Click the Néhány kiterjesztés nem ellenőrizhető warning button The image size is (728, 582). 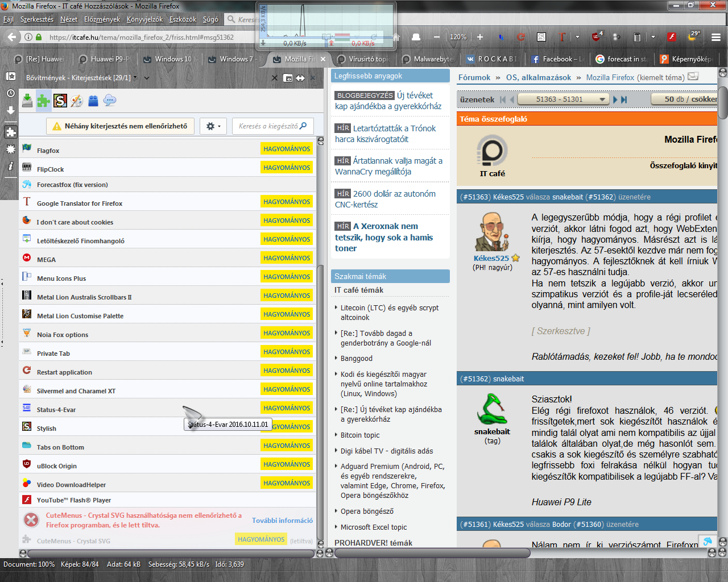click(x=120, y=126)
